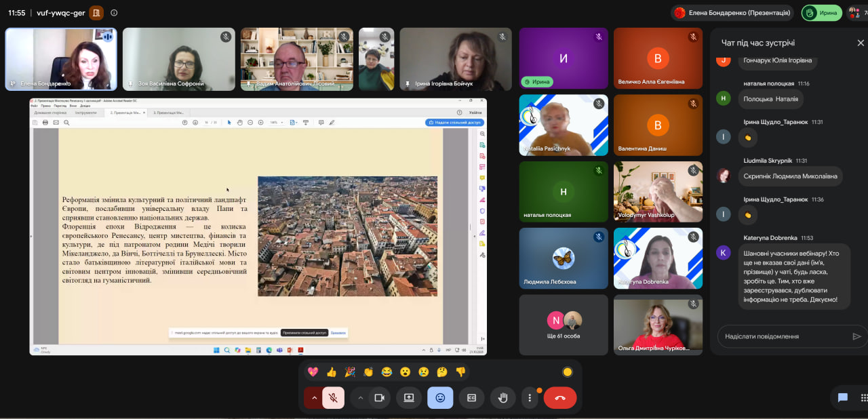Expand video settings arrow beside camera
This screenshot has width=868, height=419.
pos(361,398)
